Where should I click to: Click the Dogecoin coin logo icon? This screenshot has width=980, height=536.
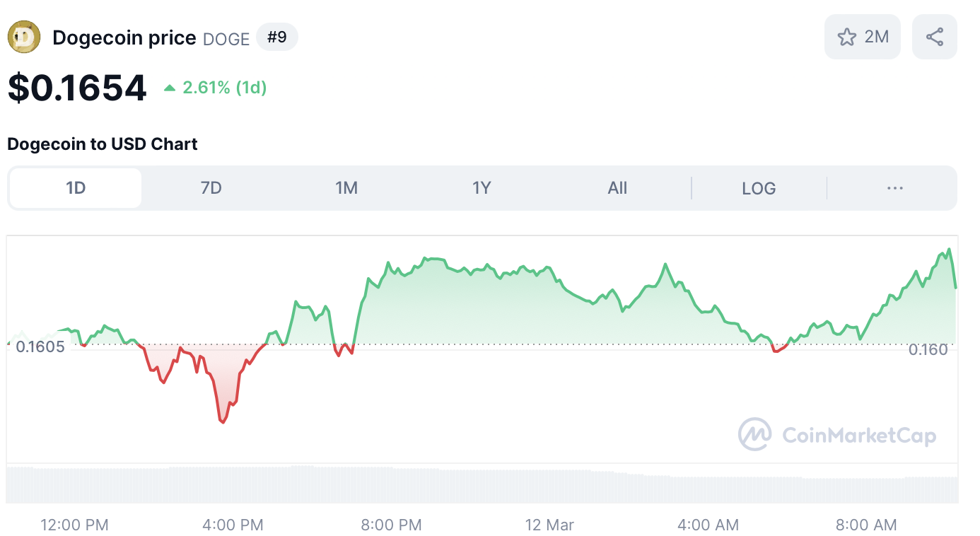click(24, 37)
